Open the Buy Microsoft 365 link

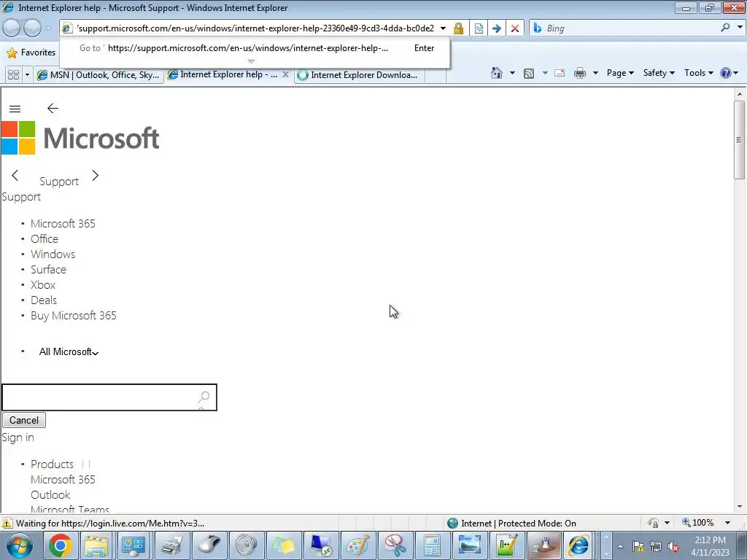(74, 315)
